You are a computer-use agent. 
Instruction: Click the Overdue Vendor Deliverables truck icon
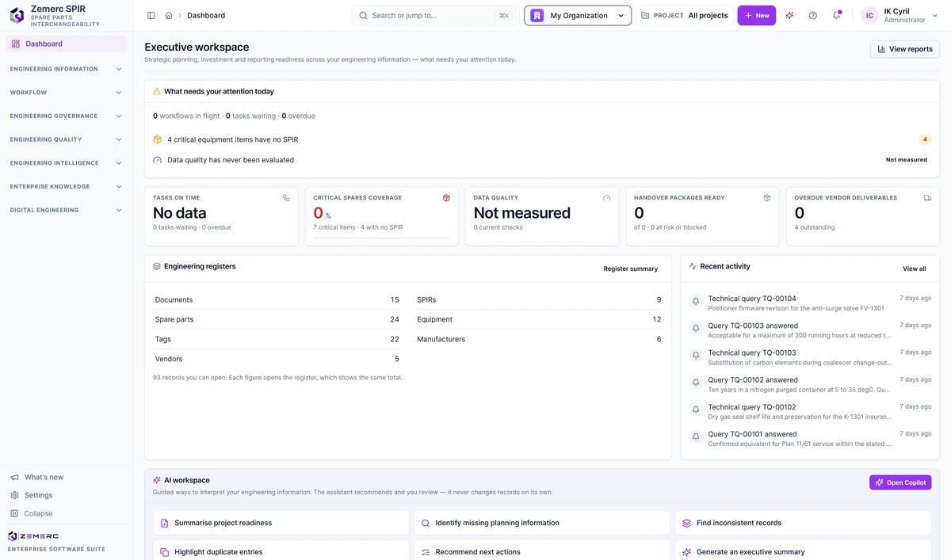[927, 198]
